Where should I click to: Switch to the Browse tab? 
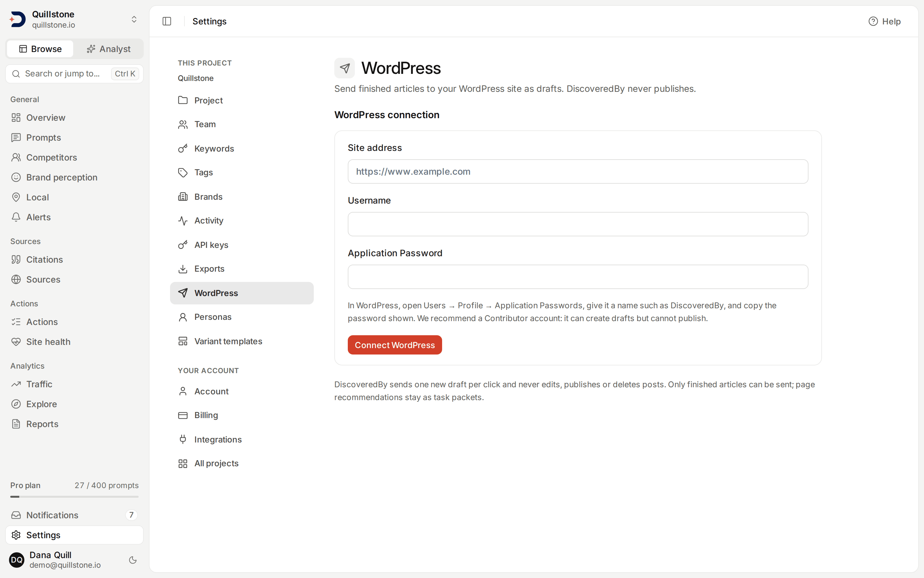(x=40, y=49)
